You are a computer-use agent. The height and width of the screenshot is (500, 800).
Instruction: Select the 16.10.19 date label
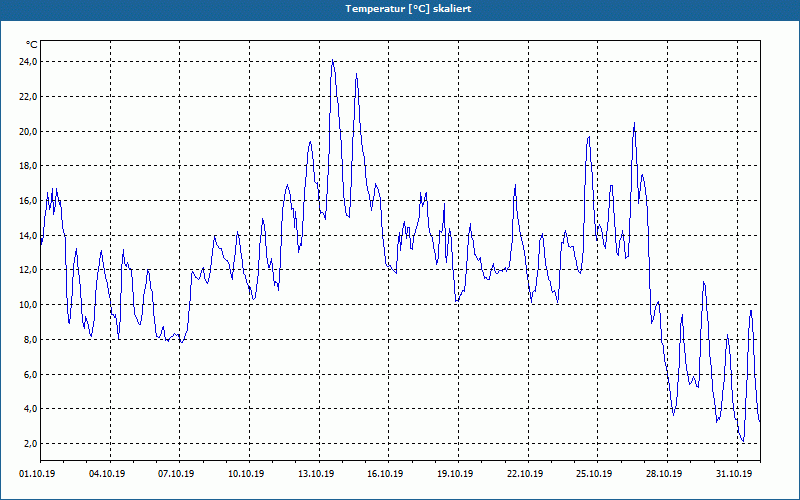[385, 474]
